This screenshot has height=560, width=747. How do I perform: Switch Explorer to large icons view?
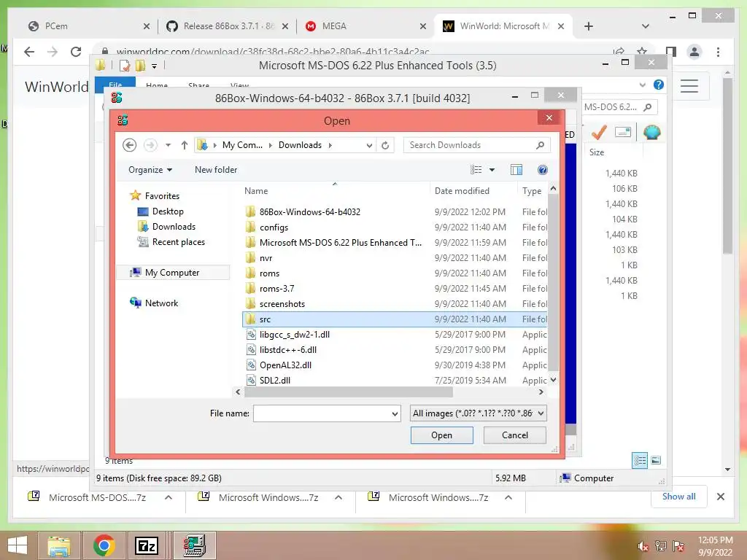[x=656, y=460]
